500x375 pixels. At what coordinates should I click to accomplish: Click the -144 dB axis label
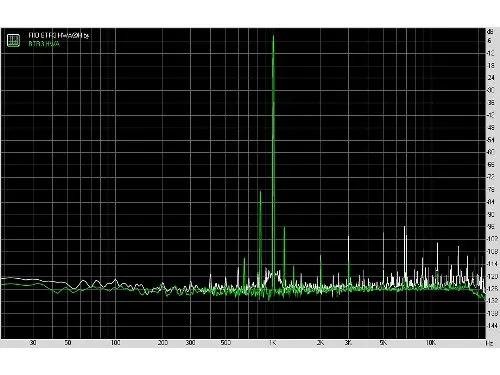coord(492,325)
